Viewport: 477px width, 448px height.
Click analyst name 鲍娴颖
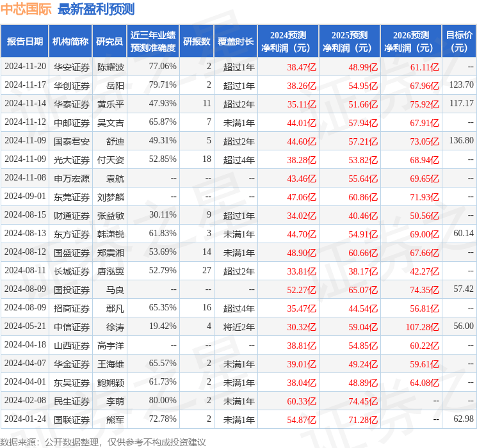111,383
